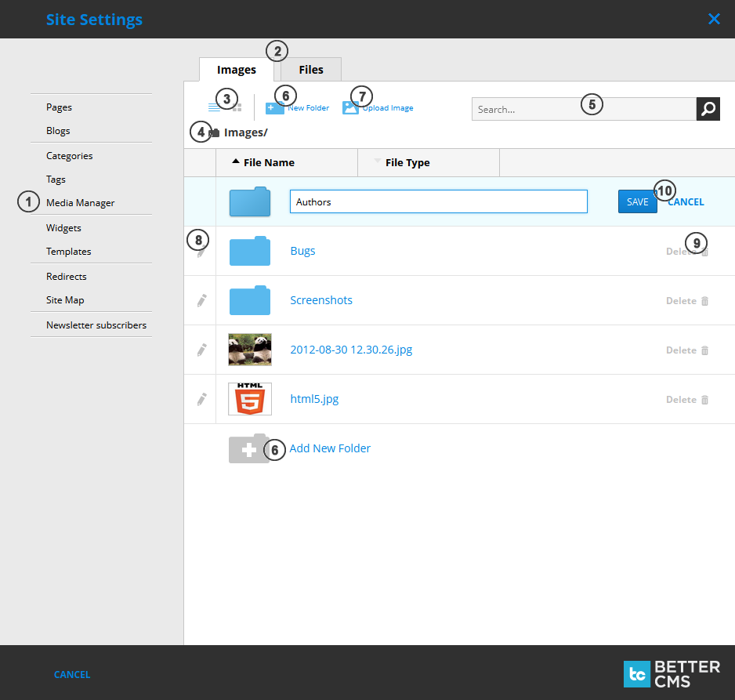Switch to grid view icon
Image resolution: width=735 pixels, height=700 pixels.
(237, 107)
